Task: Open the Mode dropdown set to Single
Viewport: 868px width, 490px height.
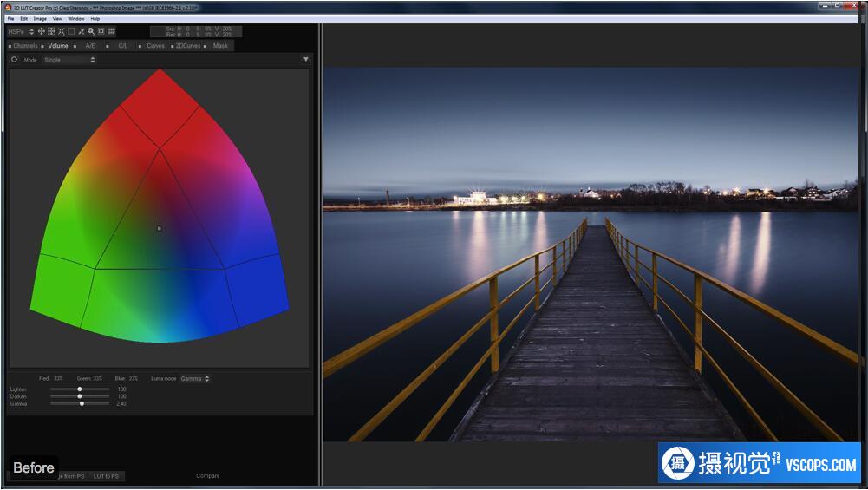Action: [69, 60]
